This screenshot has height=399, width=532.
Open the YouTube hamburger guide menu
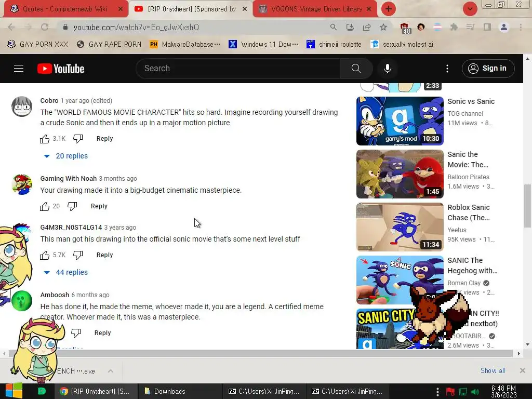click(x=19, y=69)
